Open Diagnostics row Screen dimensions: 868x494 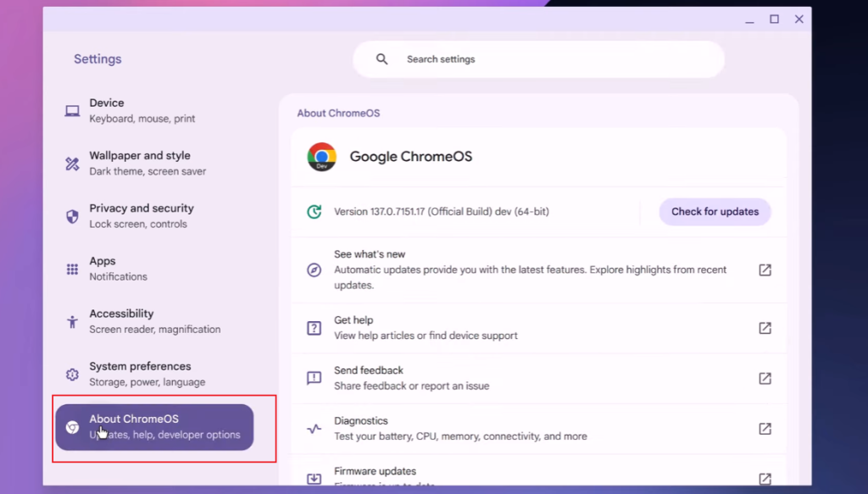[x=538, y=429]
